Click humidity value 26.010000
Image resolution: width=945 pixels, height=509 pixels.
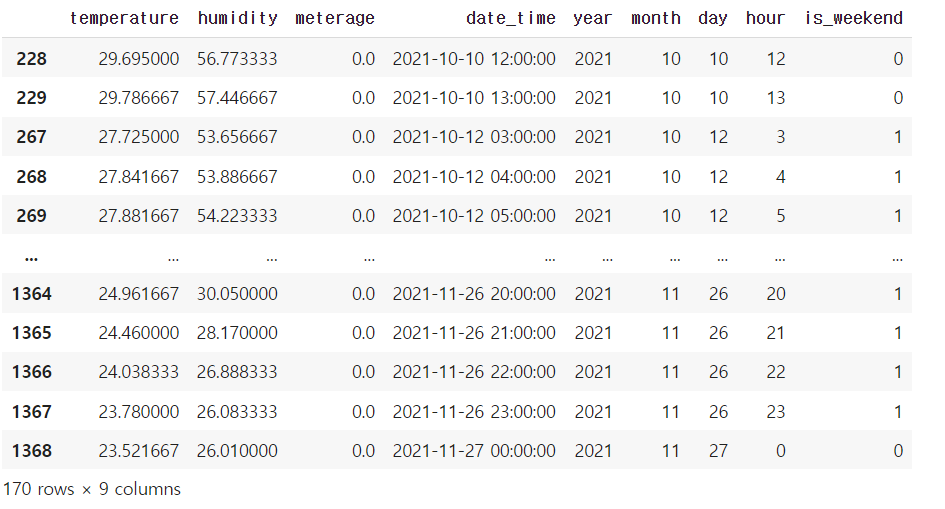tap(237, 451)
